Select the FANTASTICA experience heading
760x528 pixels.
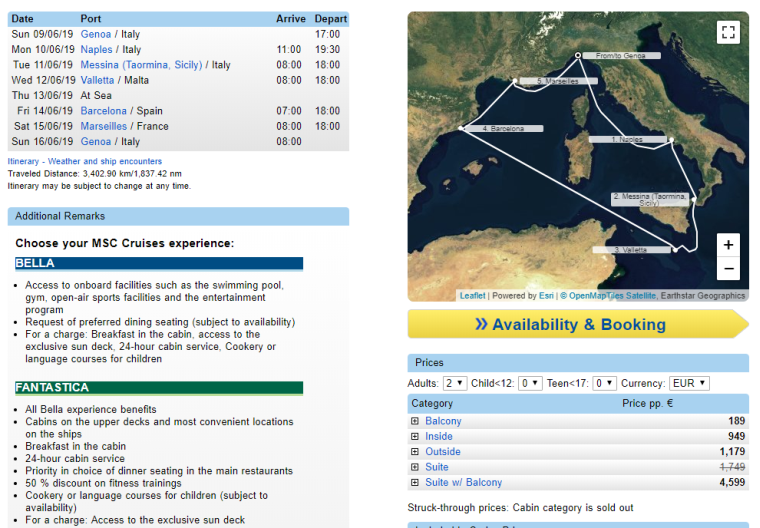159,387
